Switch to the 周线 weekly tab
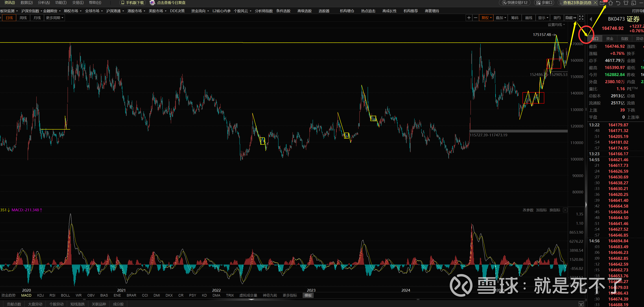This screenshot has width=644, height=307. click(23, 18)
